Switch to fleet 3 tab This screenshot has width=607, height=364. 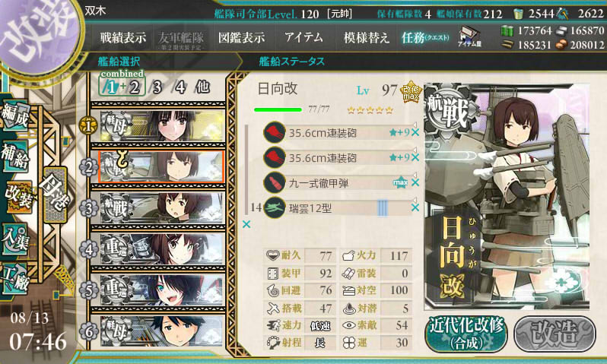(157, 87)
